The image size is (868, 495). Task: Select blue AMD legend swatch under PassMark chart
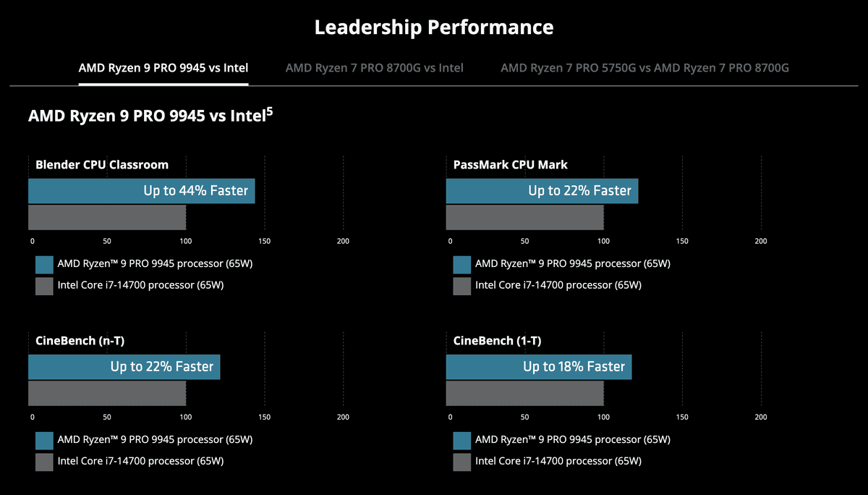(x=462, y=264)
